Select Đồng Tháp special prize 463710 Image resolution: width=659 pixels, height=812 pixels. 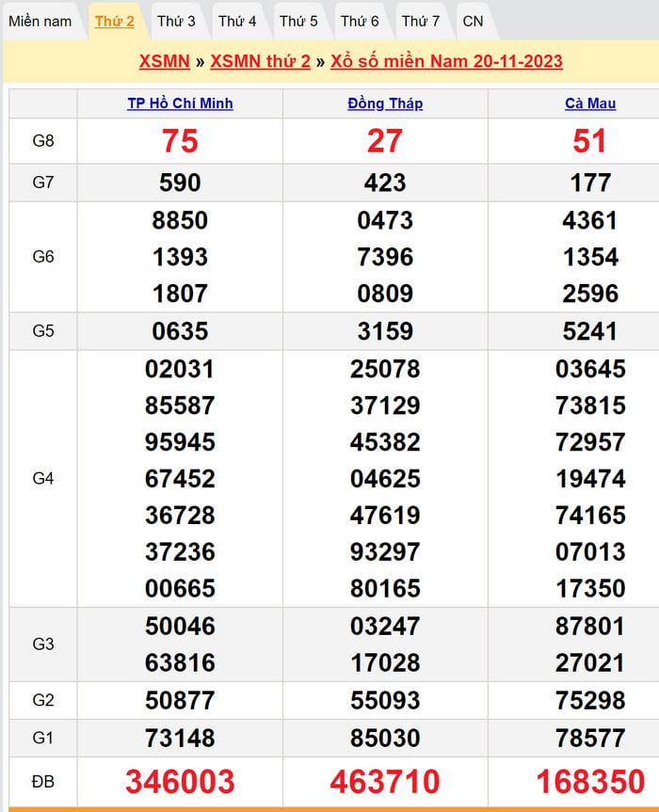tap(385, 781)
